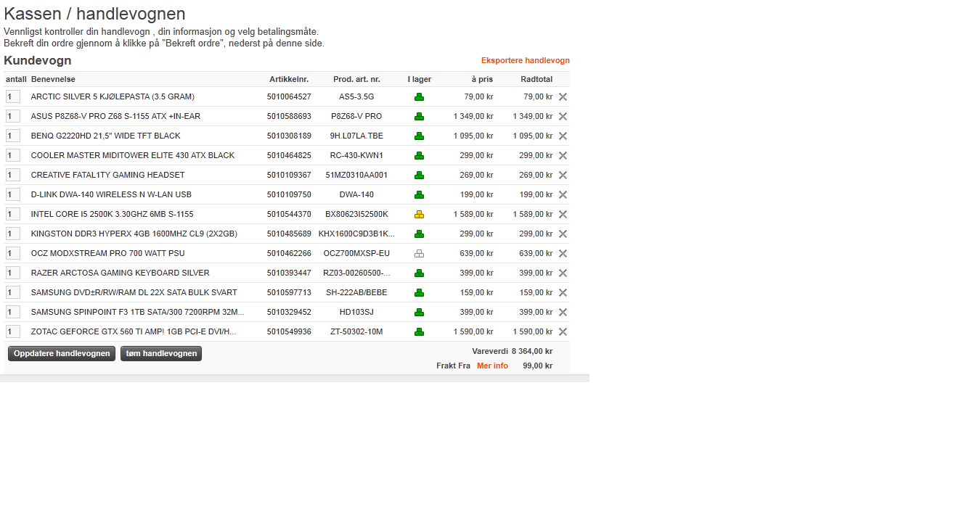Remove ARCTIC SILVER 5 KJØLEPASTA from cart
The width and height of the screenshot is (980, 528).
tap(563, 96)
